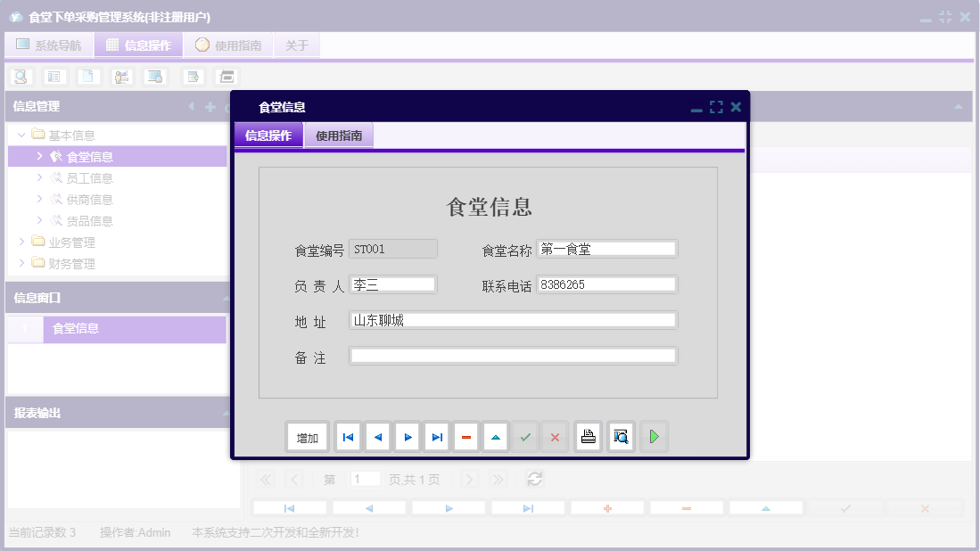This screenshot has width=980, height=551.
Task: Click the orange minus delete icon in dialog
Action: pyautogui.click(x=466, y=437)
